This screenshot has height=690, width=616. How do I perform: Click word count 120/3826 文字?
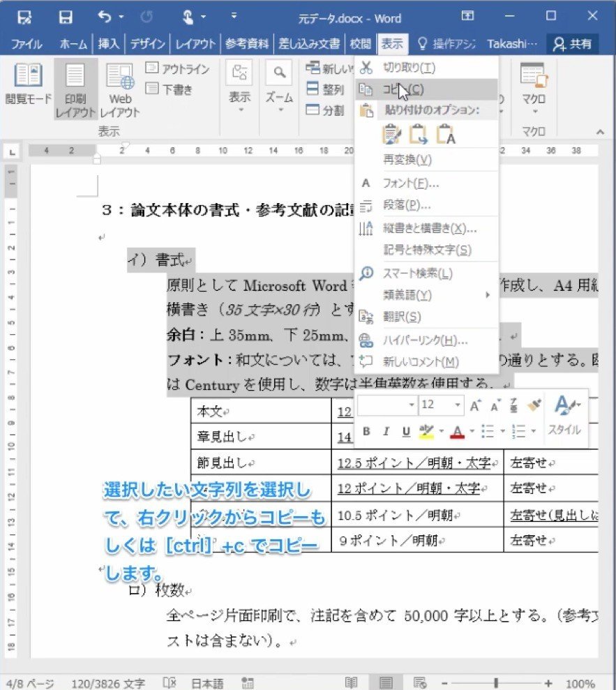pos(108,684)
